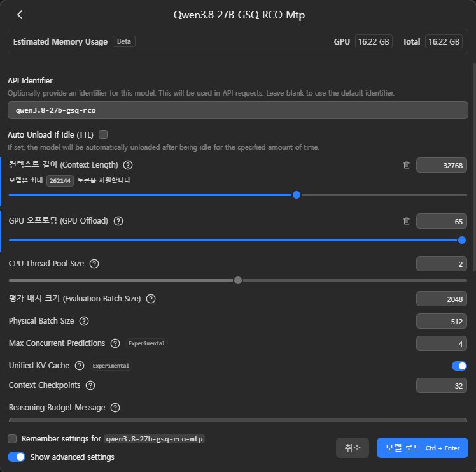
Task: Open Max Concurrent Predictions help icon
Action: [x=115, y=343]
